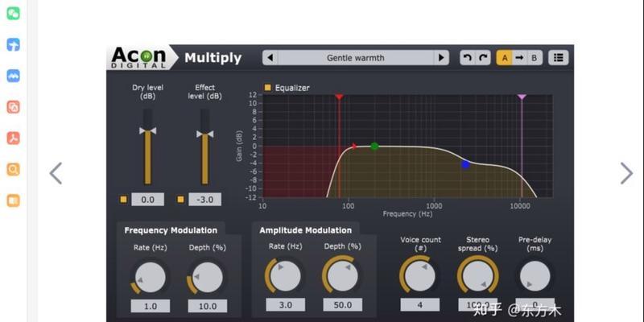
Task: Edit Frequency Modulation Rate value 1.0
Action: tap(150, 306)
